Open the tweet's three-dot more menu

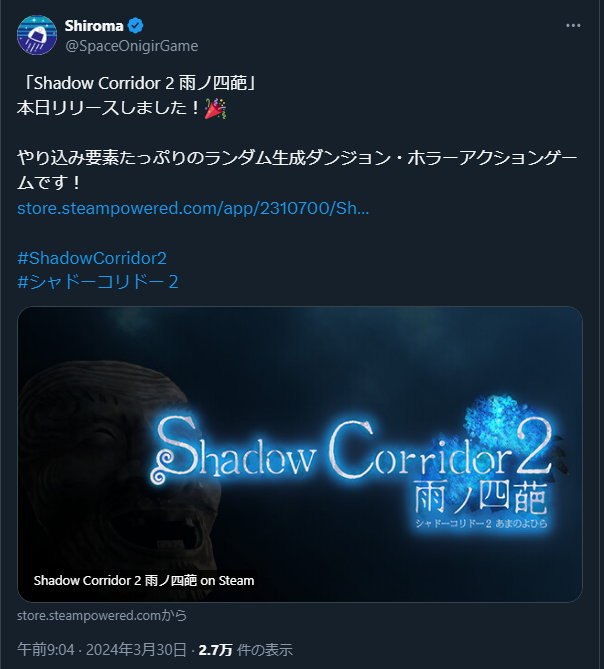point(573,26)
